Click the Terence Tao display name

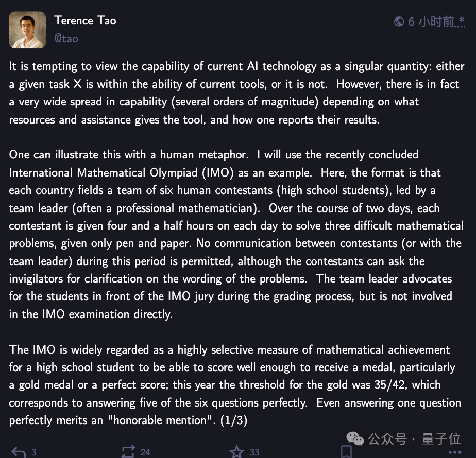click(x=85, y=21)
